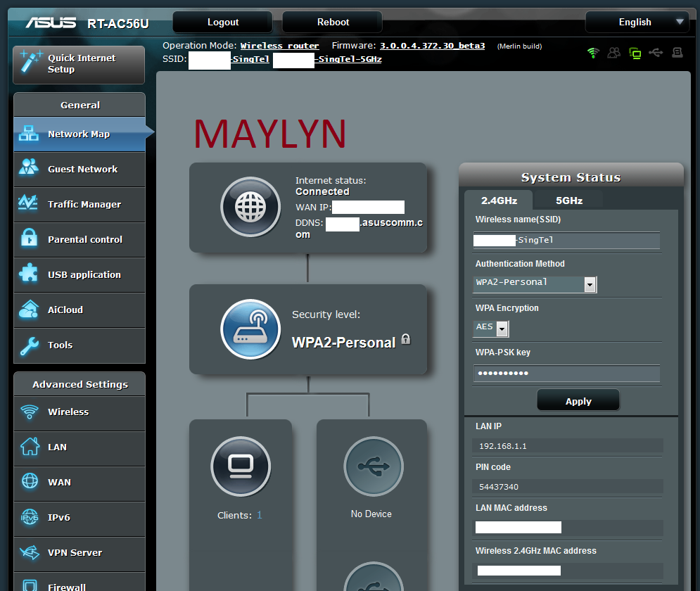Click the guest network status icon
Screen dimensions: 700x591
coord(614,53)
